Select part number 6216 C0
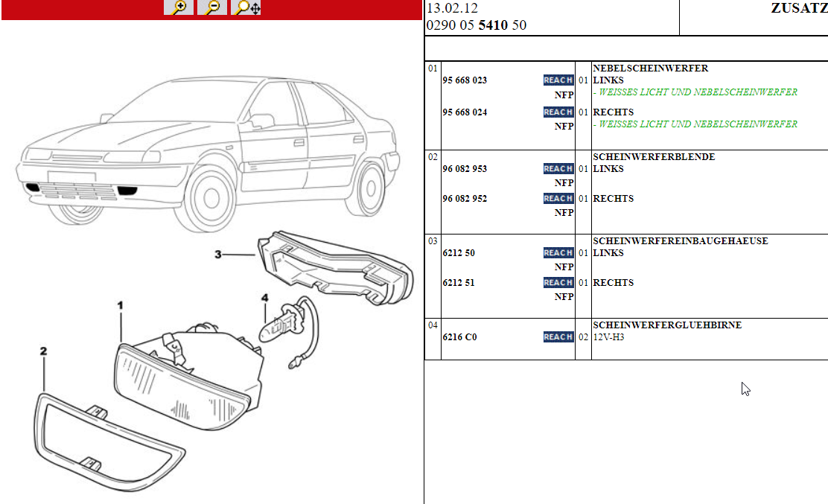 459,336
